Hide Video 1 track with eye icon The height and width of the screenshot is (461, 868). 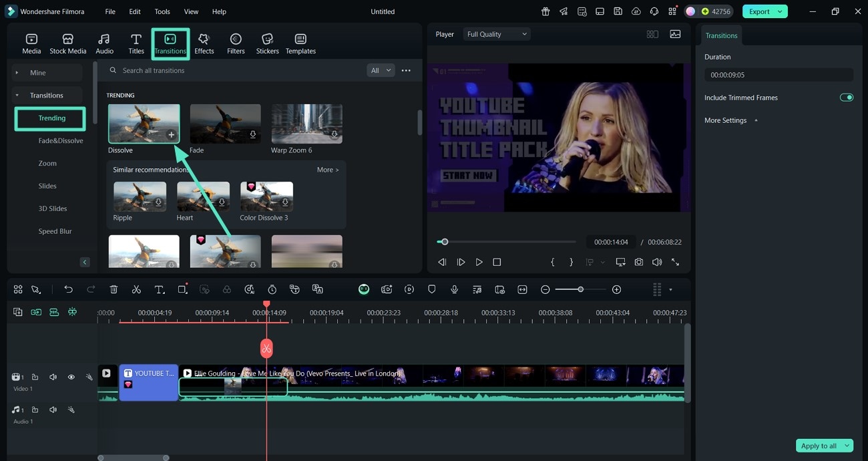pos(71,377)
